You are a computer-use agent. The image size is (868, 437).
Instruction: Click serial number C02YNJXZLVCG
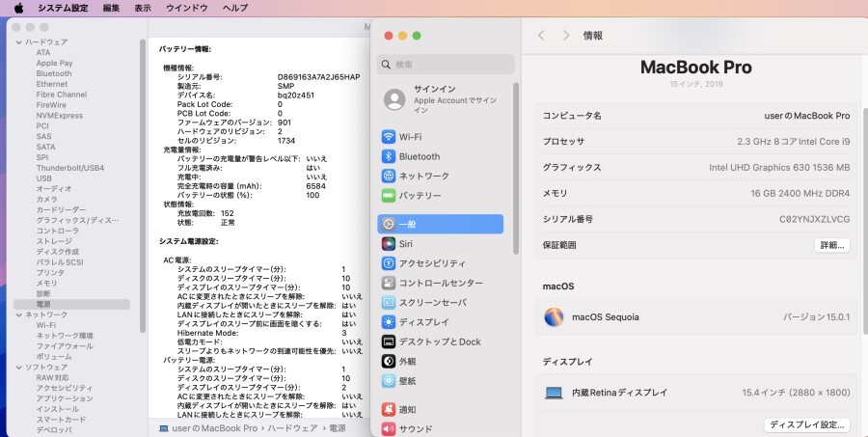click(814, 219)
